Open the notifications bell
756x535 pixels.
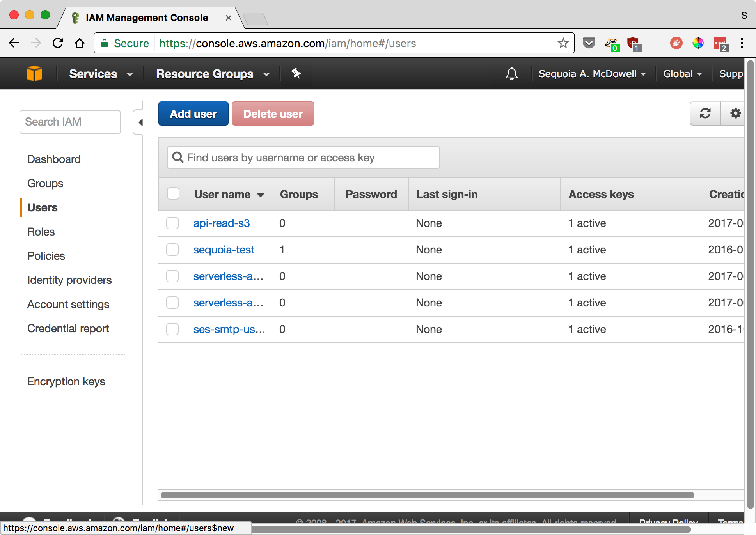pyautogui.click(x=512, y=74)
